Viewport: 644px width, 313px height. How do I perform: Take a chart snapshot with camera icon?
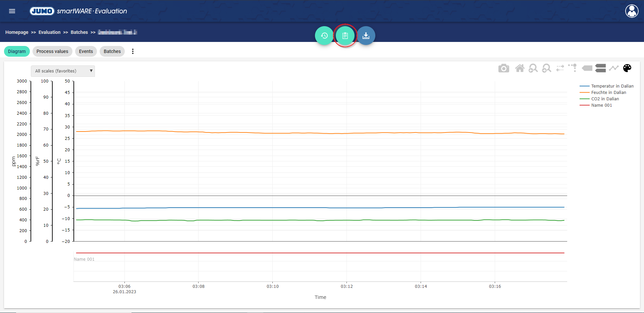(x=503, y=68)
